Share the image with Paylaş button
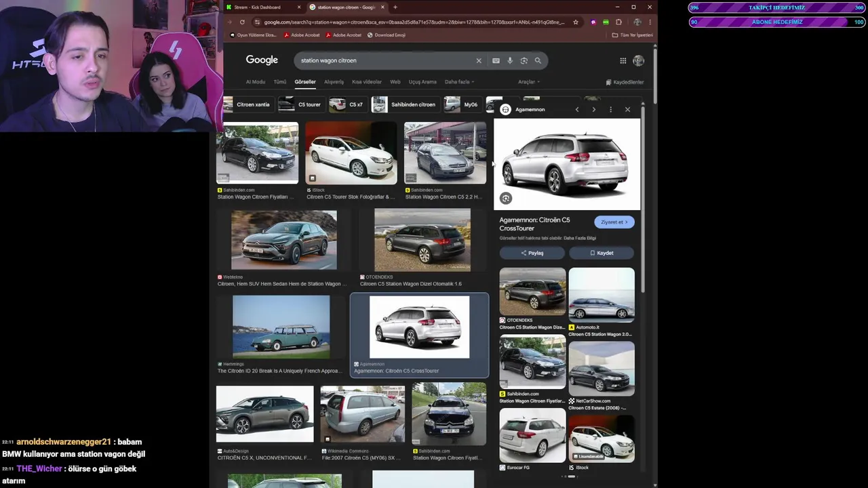Viewport: 868px width, 488px height. click(532, 253)
